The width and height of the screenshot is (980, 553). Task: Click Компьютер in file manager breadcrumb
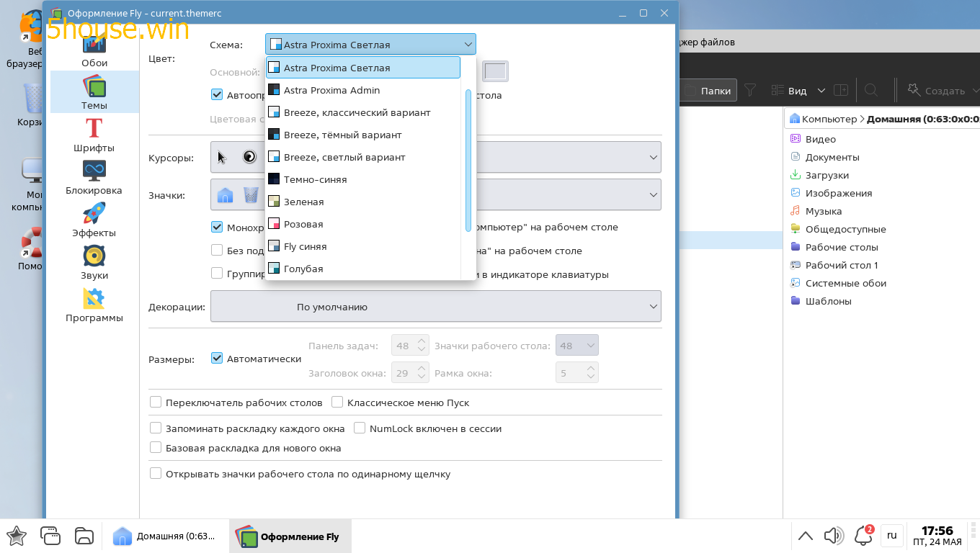829,119
